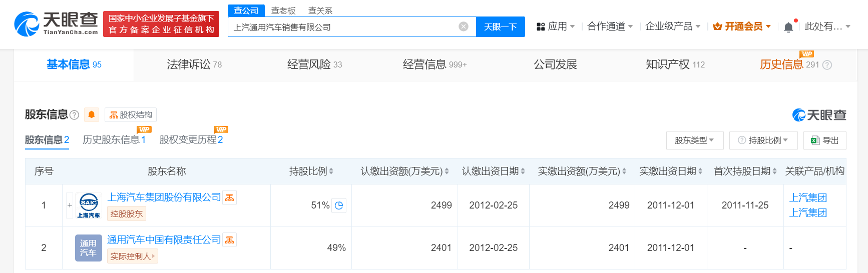Clear the company search field text
Viewport: 868px width, 273px height.
(464, 26)
